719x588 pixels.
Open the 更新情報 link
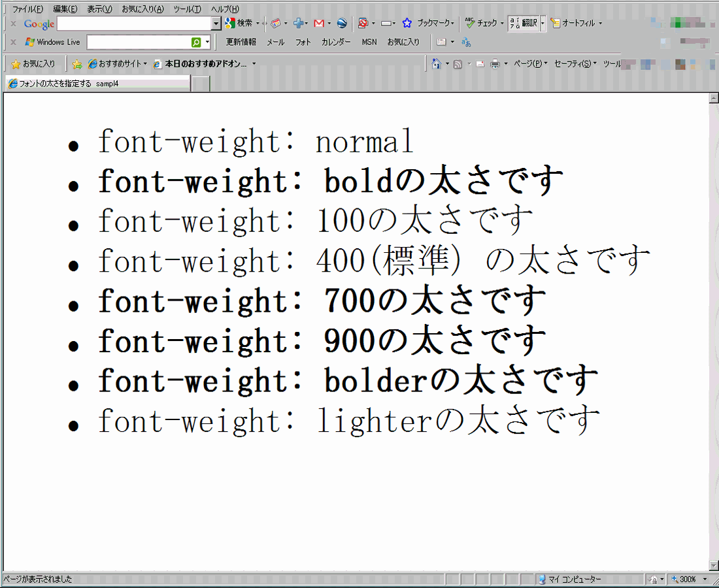point(241,42)
